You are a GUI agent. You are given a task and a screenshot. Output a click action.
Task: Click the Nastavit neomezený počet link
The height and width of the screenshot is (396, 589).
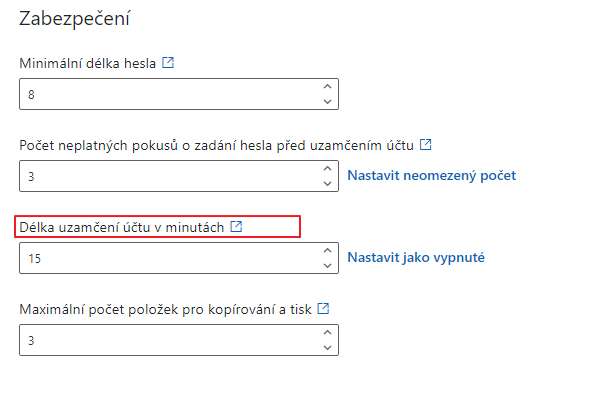[x=432, y=176]
